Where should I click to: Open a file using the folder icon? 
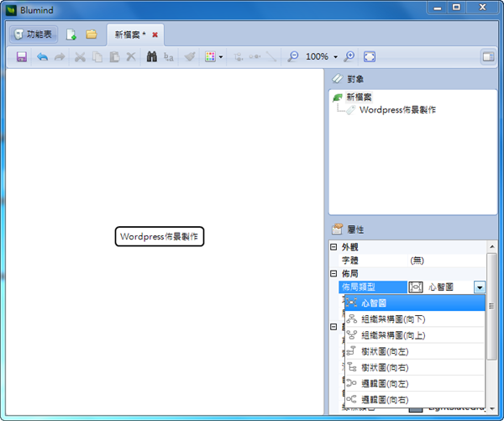[x=92, y=34]
